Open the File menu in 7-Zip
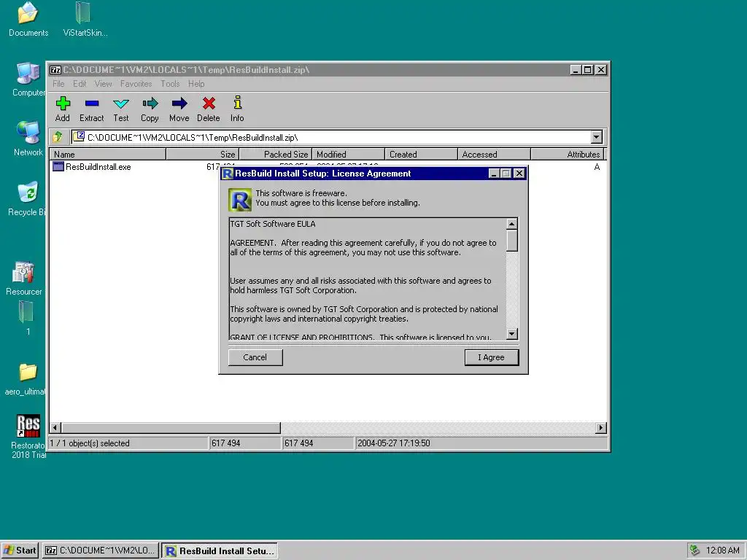 tap(58, 84)
